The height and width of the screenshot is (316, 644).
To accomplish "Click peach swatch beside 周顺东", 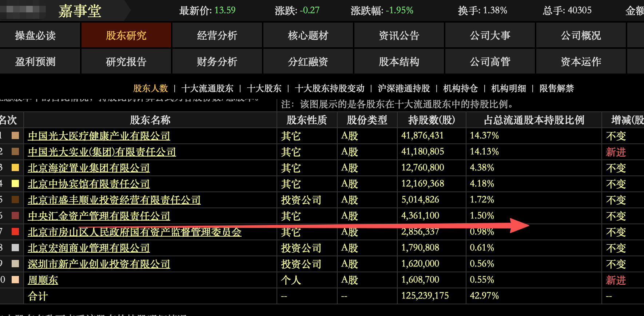I will tap(15, 280).
